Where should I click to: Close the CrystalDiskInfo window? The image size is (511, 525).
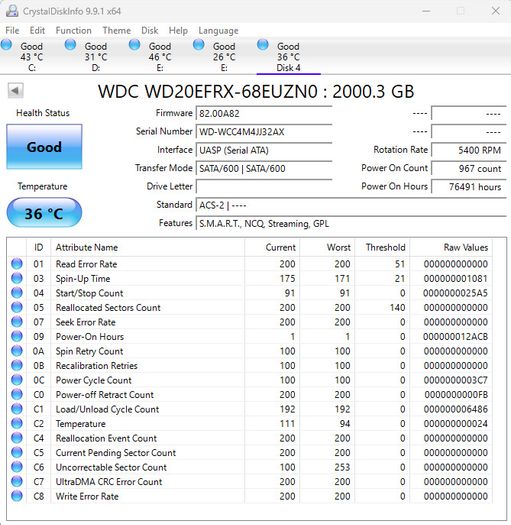pyautogui.click(x=496, y=11)
